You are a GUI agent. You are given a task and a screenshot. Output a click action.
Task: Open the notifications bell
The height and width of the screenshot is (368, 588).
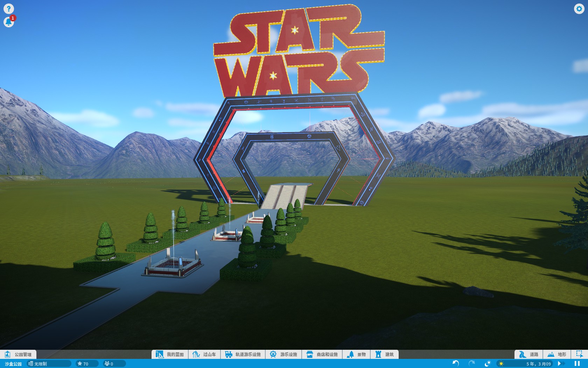pos(8,22)
